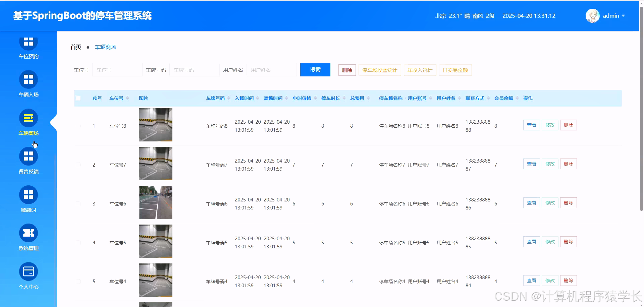Click the admin avatar picture
644x307 pixels.
[x=592, y=16]
